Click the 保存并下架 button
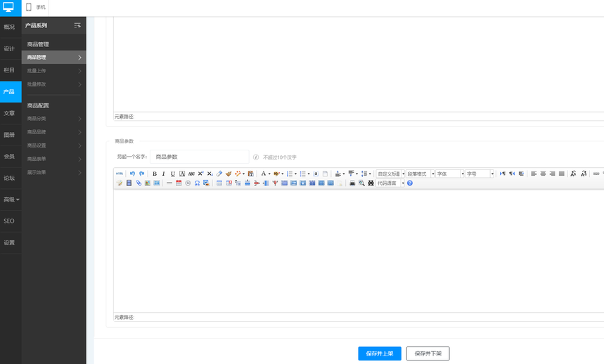Screen dimensions: 604x364 [x=428, y=353]
